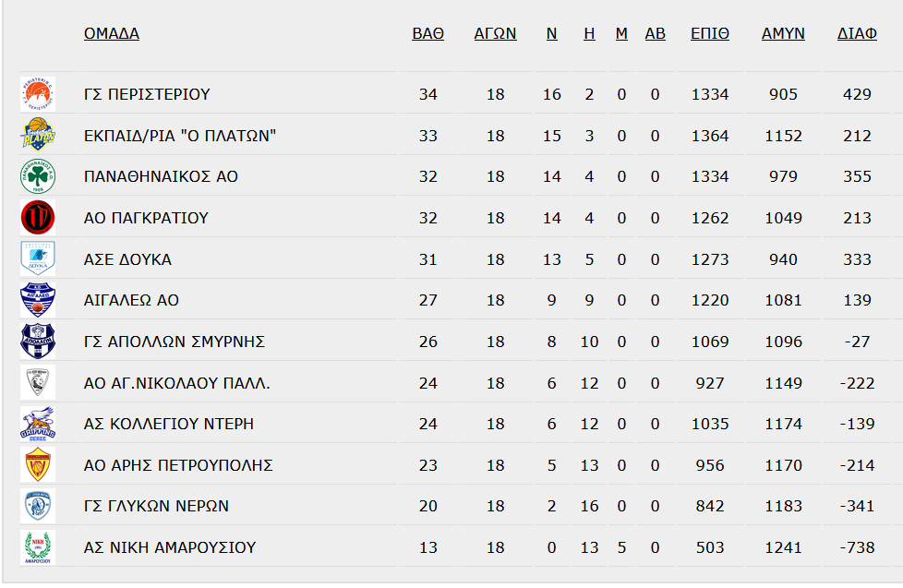
Task: Click the ΓΣ Περιστερίου team logo
Action: (38, 94)
